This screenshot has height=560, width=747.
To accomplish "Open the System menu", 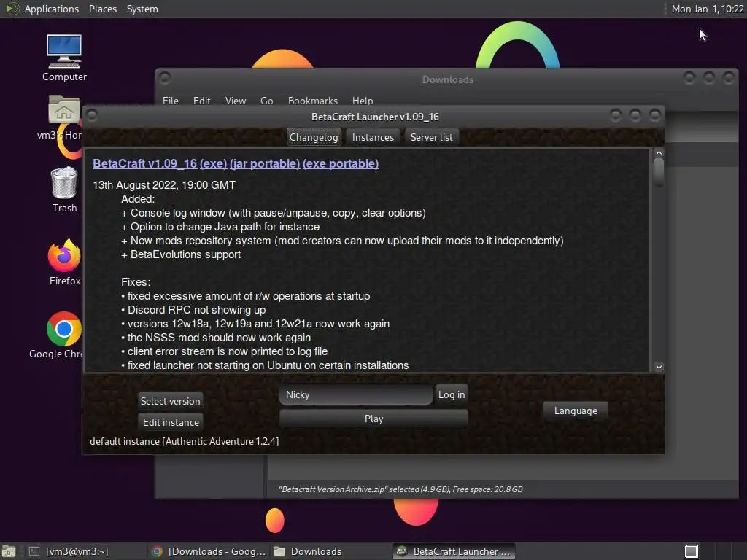I will click(142, 9).
